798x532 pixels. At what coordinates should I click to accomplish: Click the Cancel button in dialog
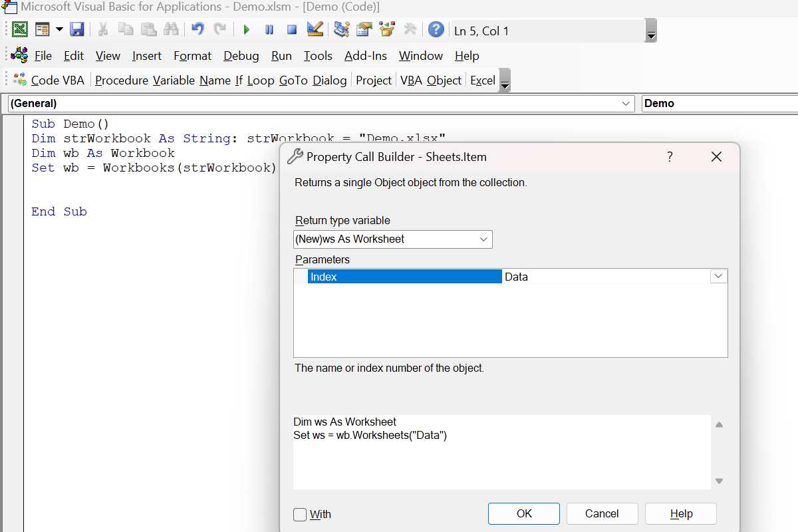(x=602, y=513)
